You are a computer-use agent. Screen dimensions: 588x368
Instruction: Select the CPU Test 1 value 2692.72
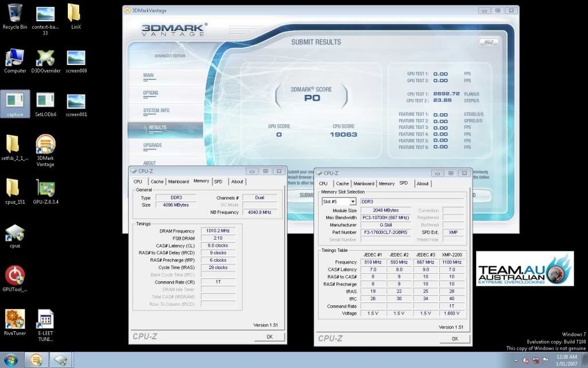pyautogui.click(x=446, y=94)
